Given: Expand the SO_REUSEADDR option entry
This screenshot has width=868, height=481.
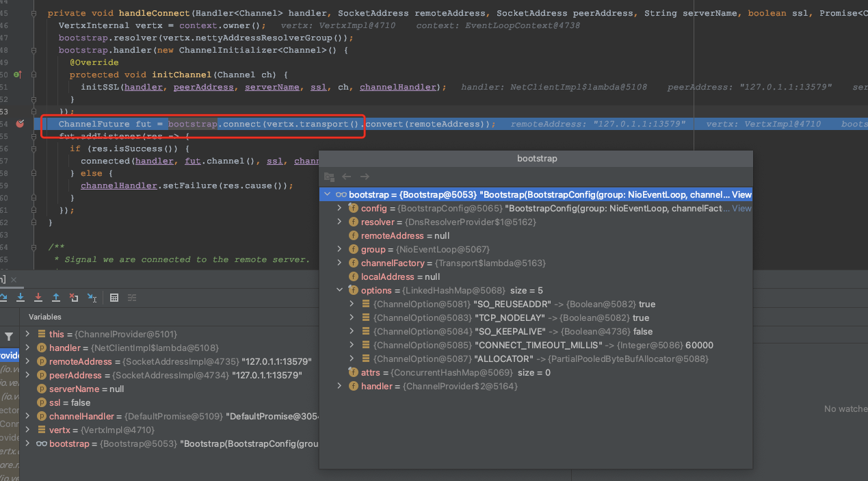Looking at the screenshot, I should click(x=352, y=304).
